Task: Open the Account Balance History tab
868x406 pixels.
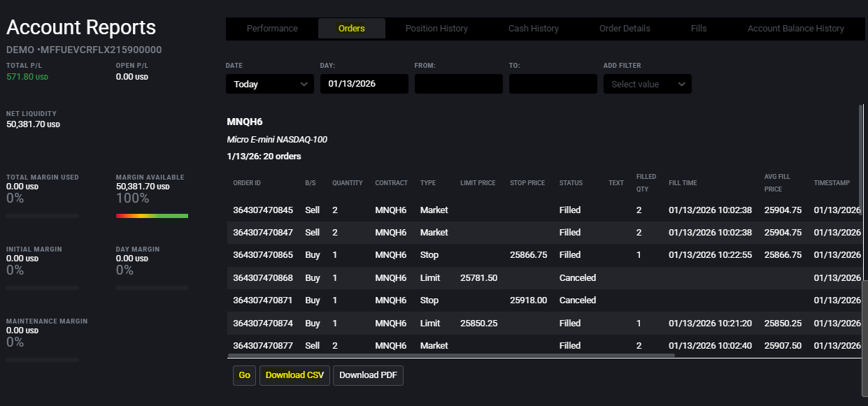Action: pos(795,29)
